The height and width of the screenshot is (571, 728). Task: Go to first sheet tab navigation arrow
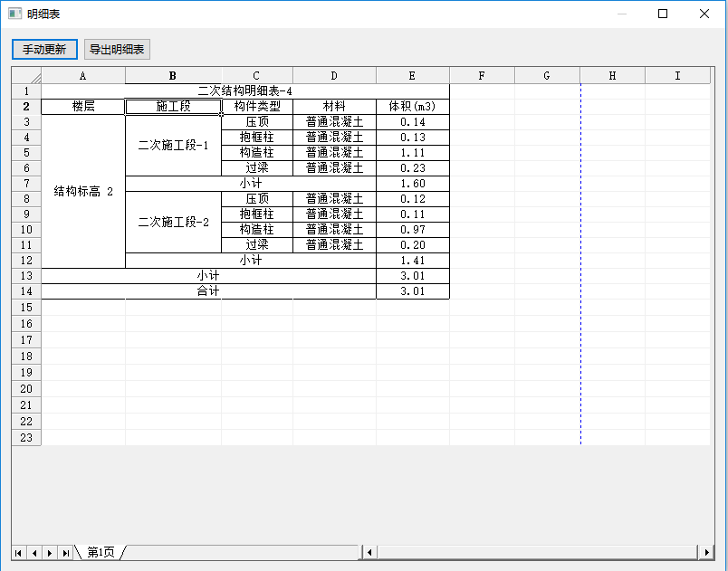[x=18, y=552]
